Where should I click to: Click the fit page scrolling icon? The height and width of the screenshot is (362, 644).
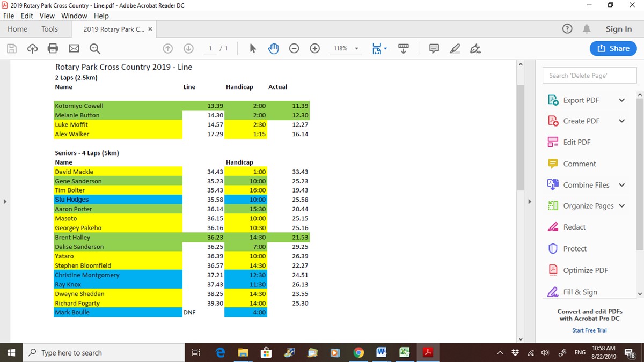click(377, 49)
